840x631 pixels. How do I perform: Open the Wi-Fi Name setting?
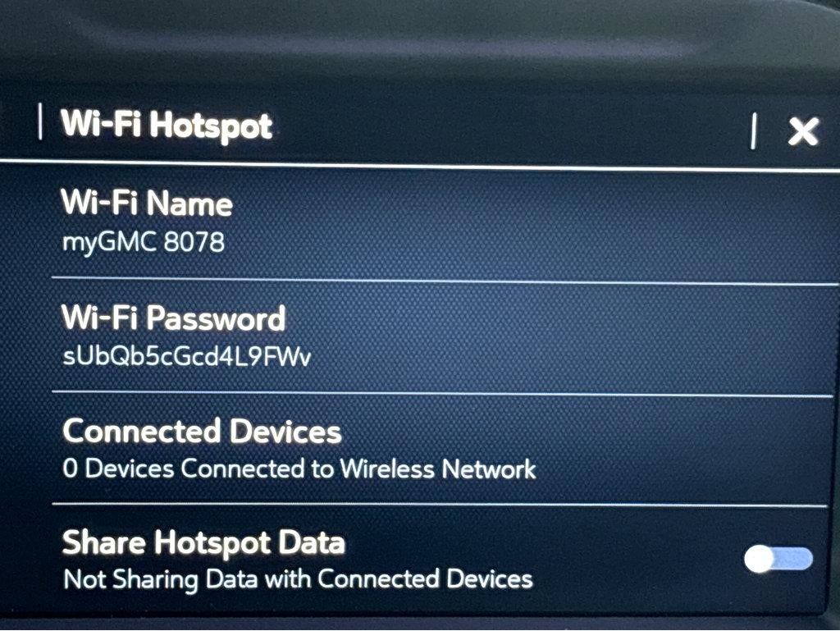click(445, 225)
